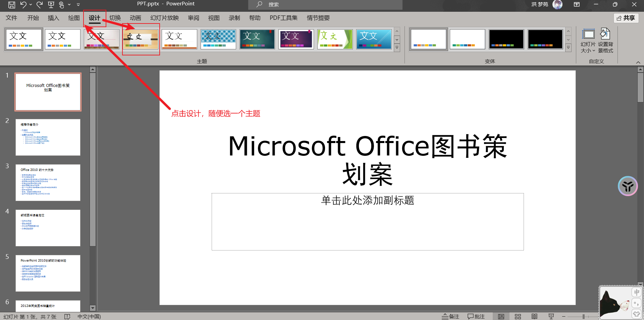Open Customize Quick Access Toolbar dropdown

[x=78, y=5]
